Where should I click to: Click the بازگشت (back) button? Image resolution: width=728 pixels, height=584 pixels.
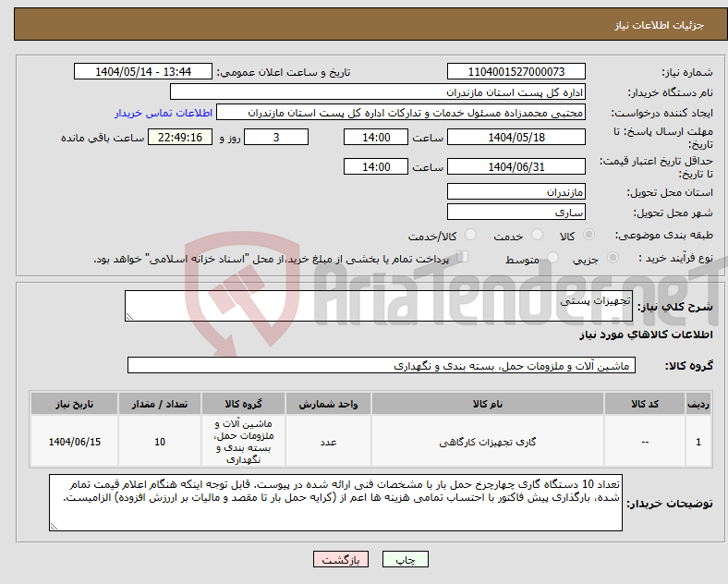[341, 560]
